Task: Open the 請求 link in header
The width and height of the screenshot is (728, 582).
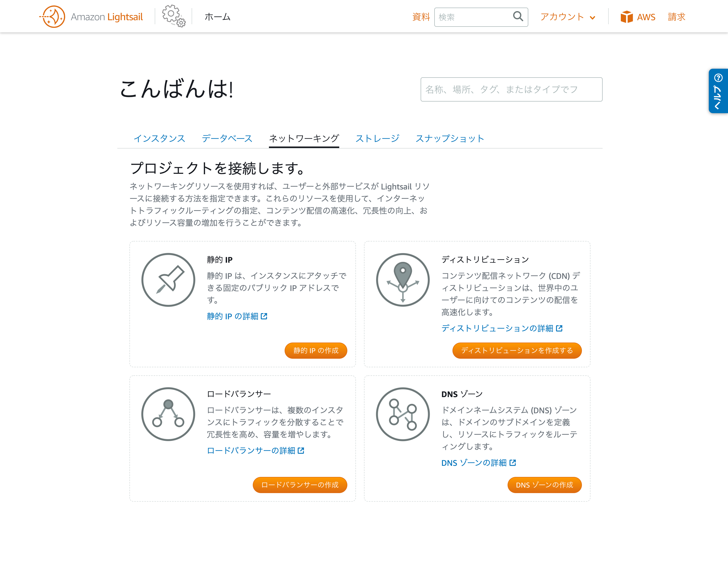Action: (676, 17)
